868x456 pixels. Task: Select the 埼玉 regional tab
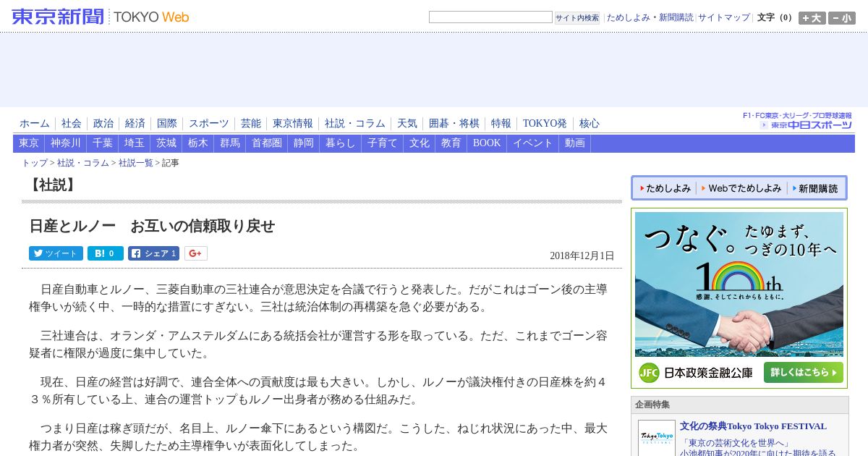[x=135, y=143]
